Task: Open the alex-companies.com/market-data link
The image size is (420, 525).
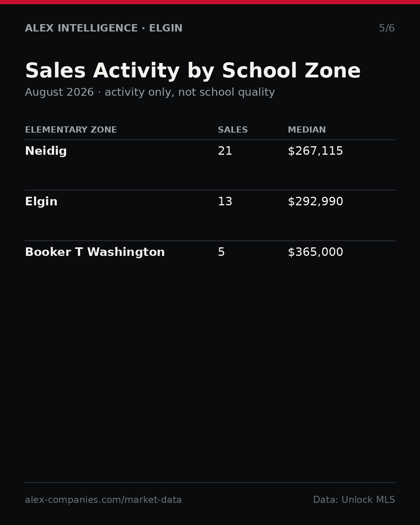Action: tap(103, 500)
